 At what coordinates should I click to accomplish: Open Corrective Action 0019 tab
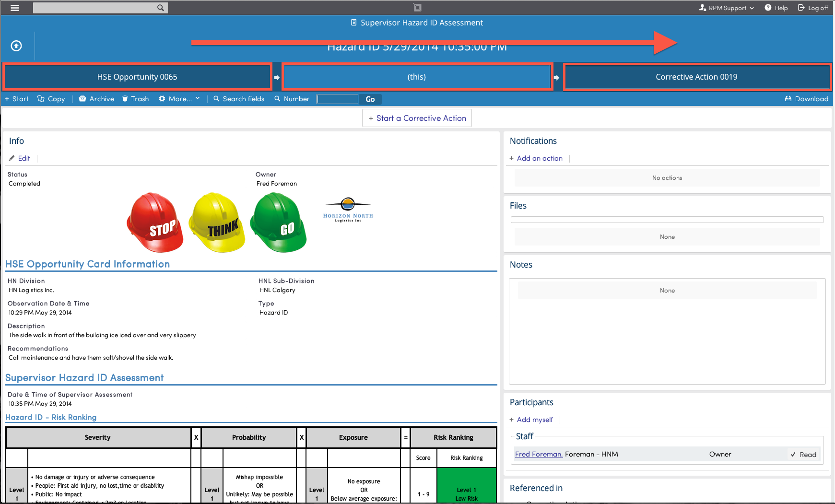pyautogui.click(x=696, y=77)
